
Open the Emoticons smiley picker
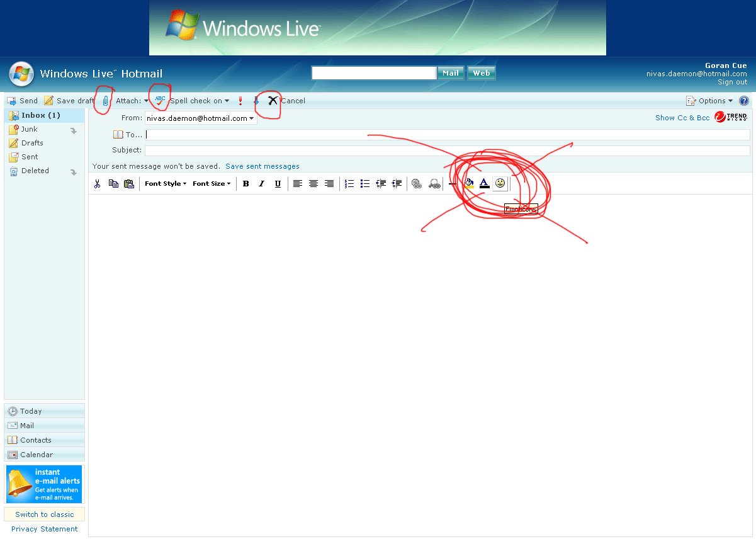500,183
